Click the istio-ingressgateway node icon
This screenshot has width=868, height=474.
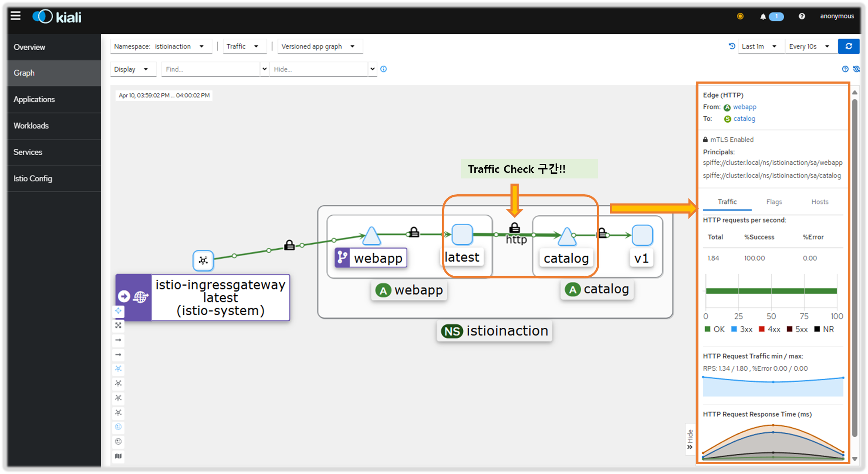pos(203,260)
